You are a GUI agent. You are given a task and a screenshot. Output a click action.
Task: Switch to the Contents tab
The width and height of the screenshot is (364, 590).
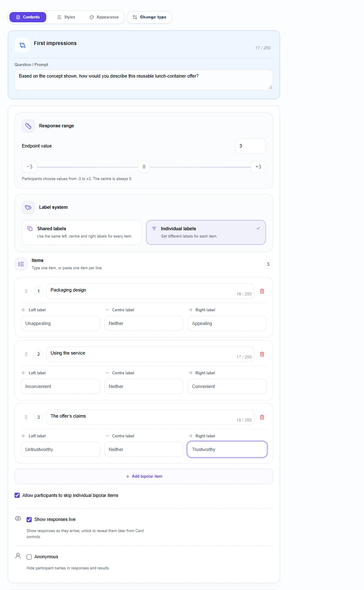click(x=28, y=17)
